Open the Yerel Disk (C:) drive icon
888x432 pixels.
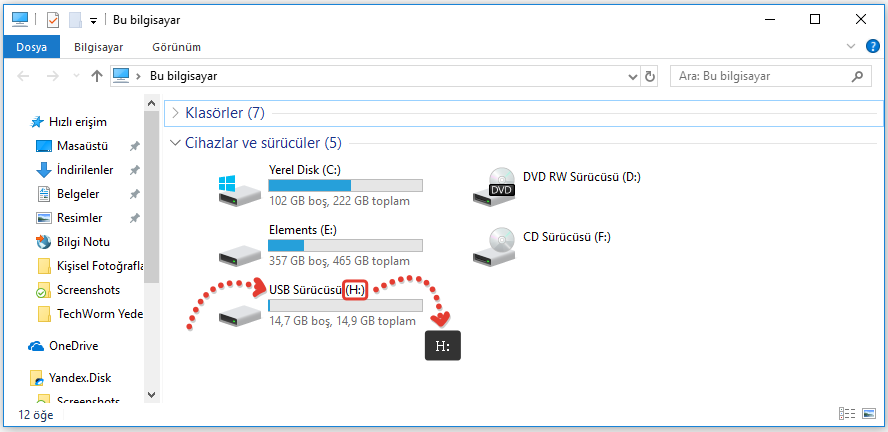click(x=238, y=188)
